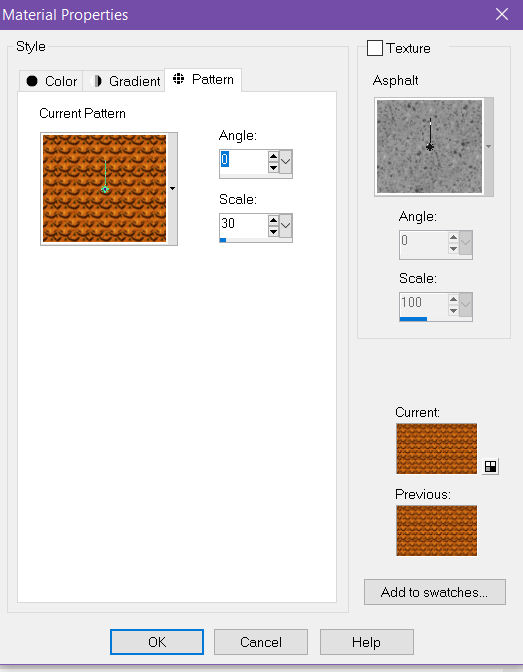Screen dimensions: 523x672
Task: Open the texture Angle slider dropdown
Action: 466,243
